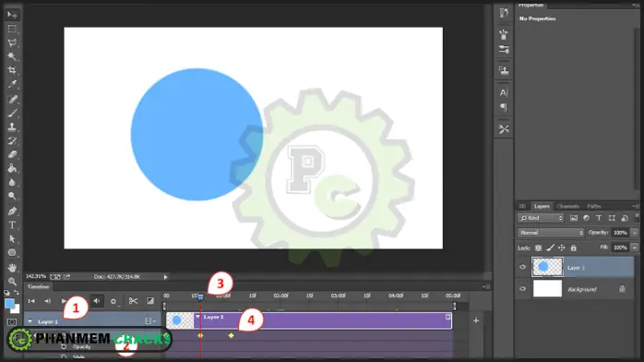Open timeline playback settings gear
Viewport: 644px width, 362px height.
coord(113,301)
